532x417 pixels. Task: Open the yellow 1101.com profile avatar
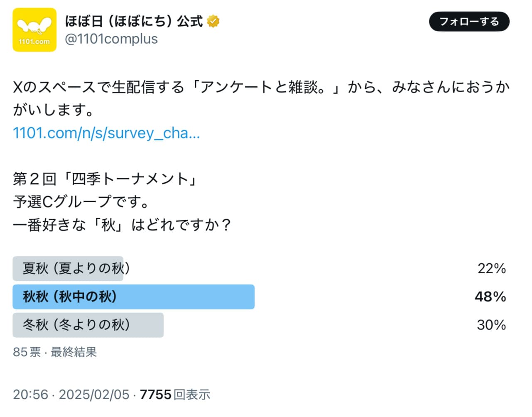34,30
